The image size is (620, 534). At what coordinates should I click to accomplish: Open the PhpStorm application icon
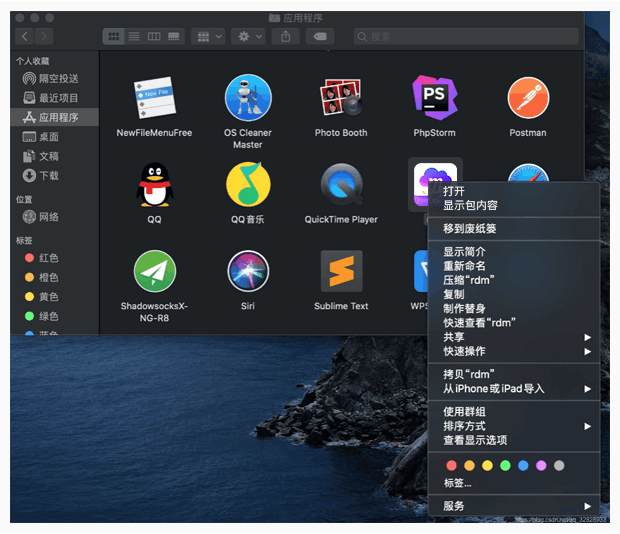[434, 98]
